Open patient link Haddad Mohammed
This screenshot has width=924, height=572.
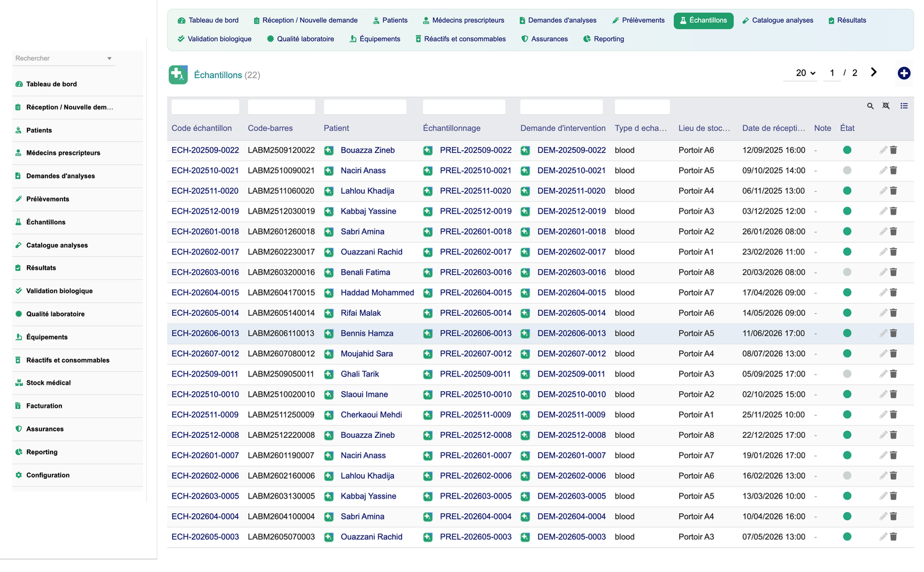pyautogui.click(x=377, y=293)
